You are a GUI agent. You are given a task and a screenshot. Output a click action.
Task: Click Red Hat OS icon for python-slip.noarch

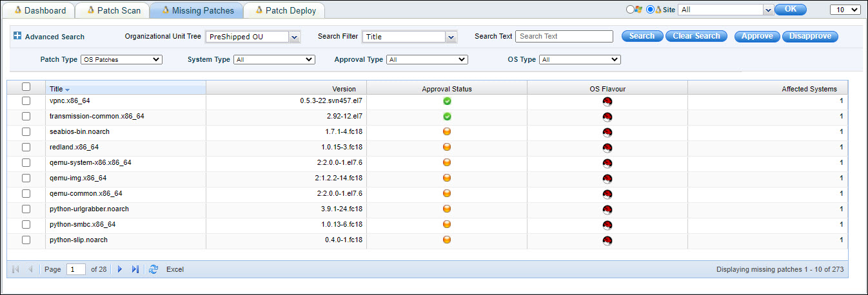pyautogui.click(x=607, y=240)
